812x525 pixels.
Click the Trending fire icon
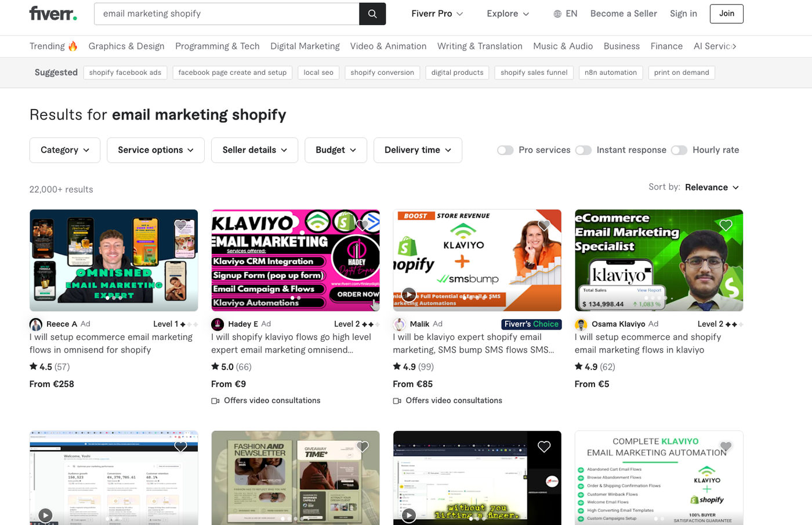point(73,46)
